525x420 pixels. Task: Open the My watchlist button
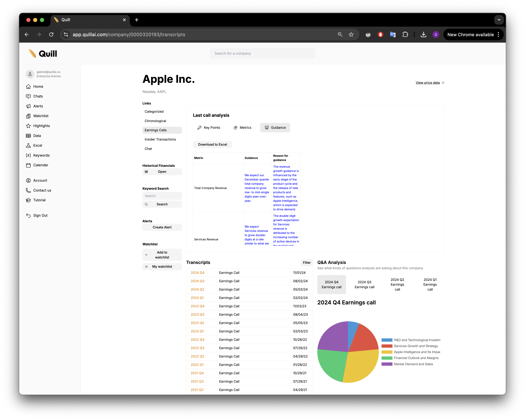click(x=162, y=267)
